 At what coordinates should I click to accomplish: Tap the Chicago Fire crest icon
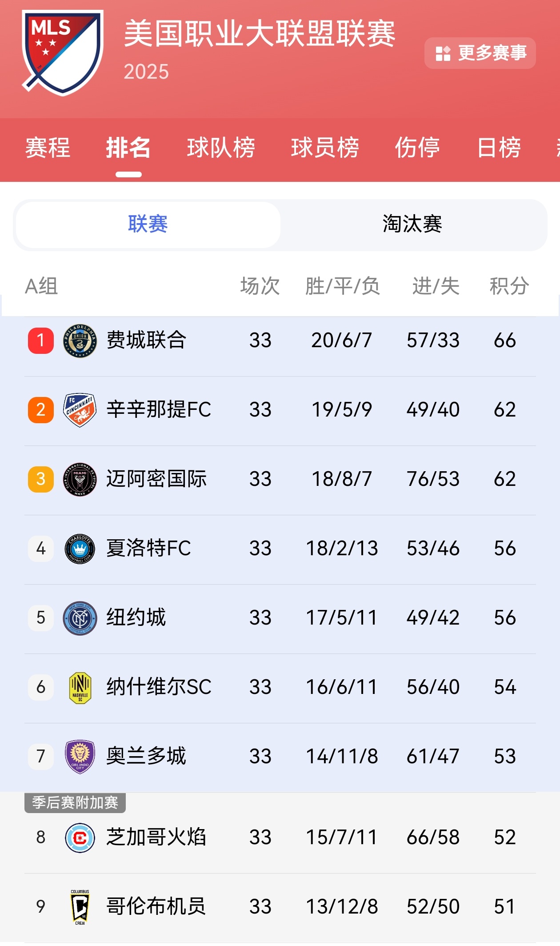pos(80,838)
